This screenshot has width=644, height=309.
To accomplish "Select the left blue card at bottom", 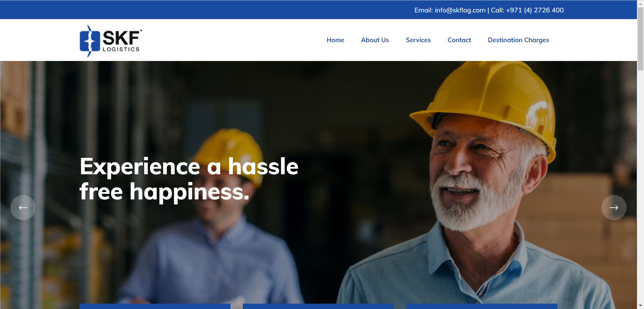I will coord(155,306).
